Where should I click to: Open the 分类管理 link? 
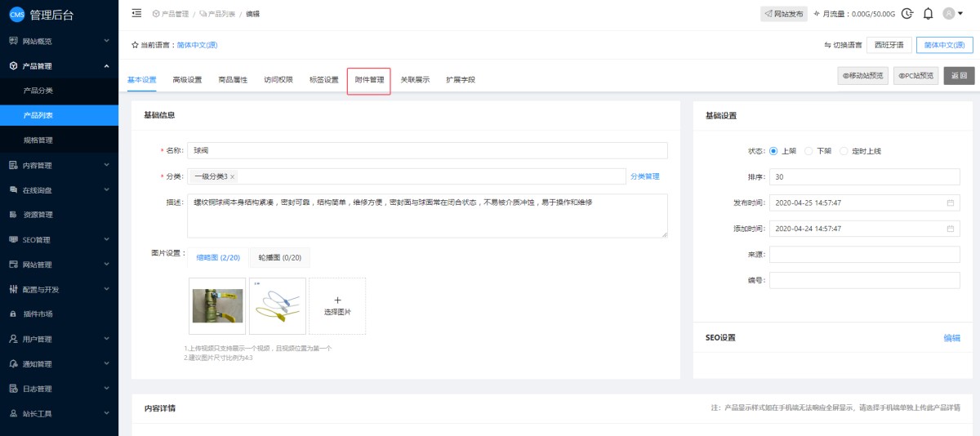(x=644, y=176)
